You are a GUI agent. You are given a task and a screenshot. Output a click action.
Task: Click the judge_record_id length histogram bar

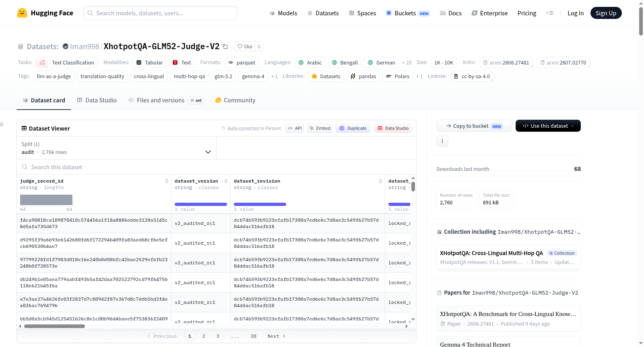coord(46,200)
